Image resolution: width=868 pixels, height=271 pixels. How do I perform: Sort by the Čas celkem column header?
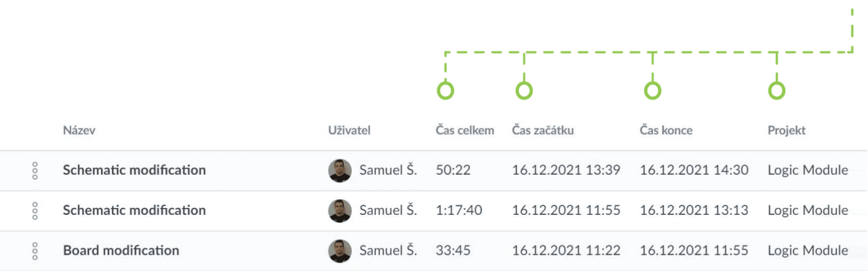tap(465, 131)
